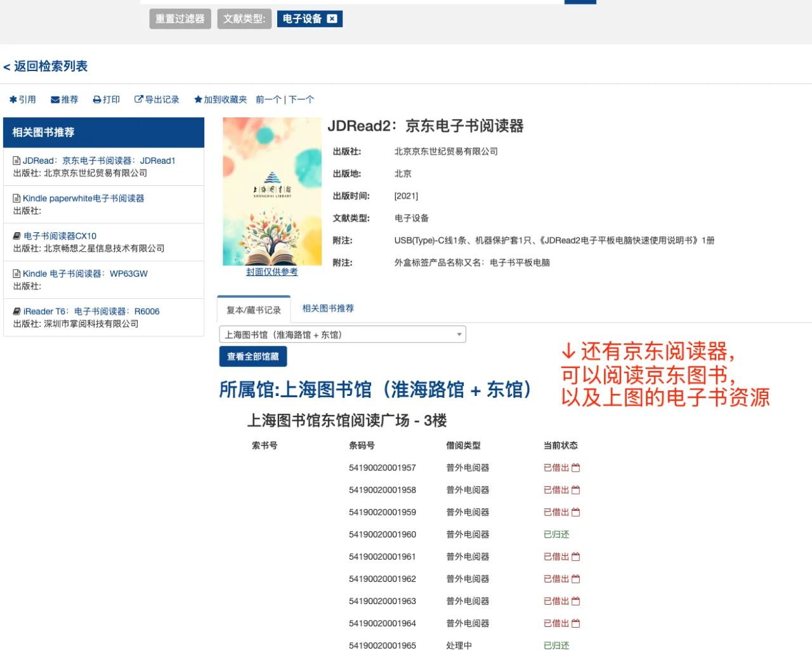Add record via 加到收藏夹 star item
This screenshot has height=660, width=812.
click(221, 100)
